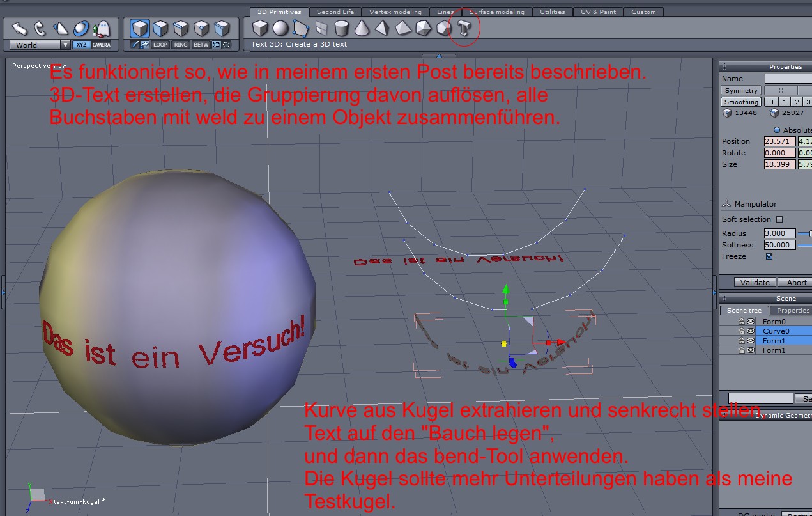Select the rectangle selection mode icon
The image size is (812, 516).
coord(216,45)
